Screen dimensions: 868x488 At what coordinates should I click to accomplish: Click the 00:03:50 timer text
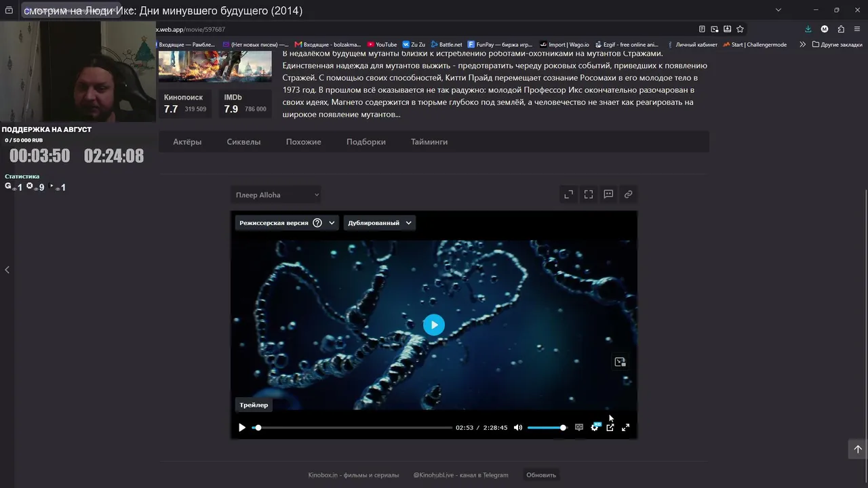40,156
